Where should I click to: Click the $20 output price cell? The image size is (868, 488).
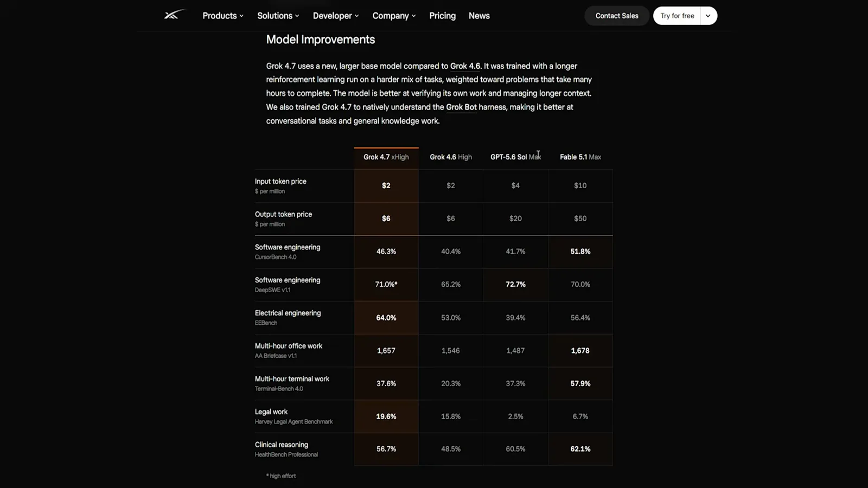tap(515, 219)
